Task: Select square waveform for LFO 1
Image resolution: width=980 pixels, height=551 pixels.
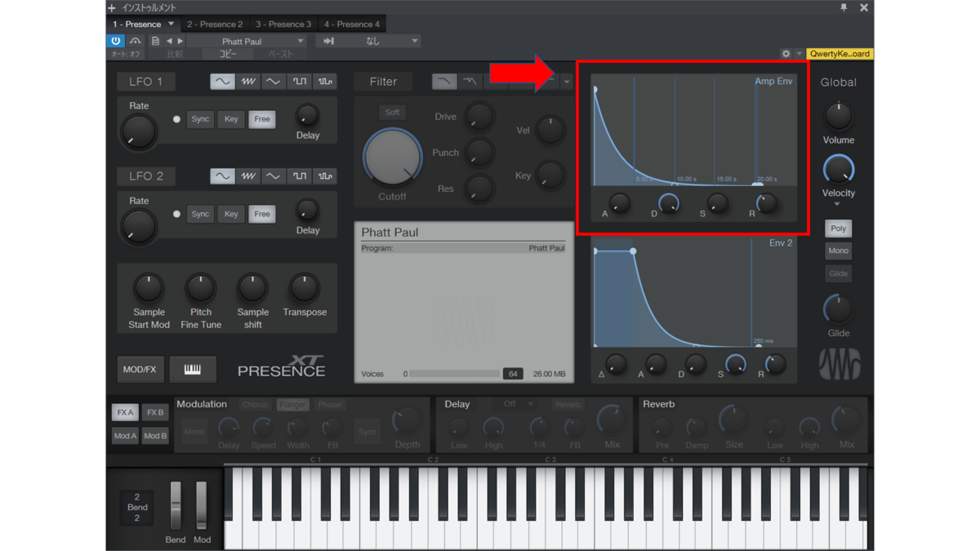Action: tap(300, 82)
